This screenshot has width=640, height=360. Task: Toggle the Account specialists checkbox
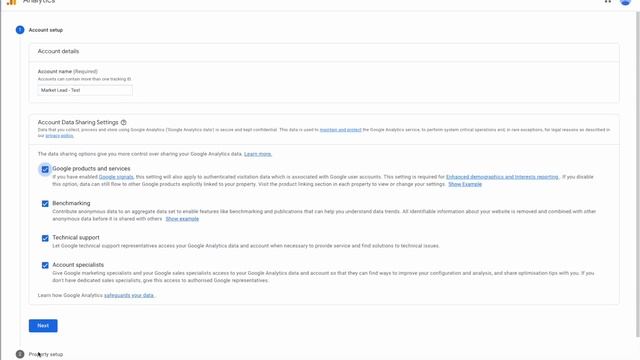(45, 265)
